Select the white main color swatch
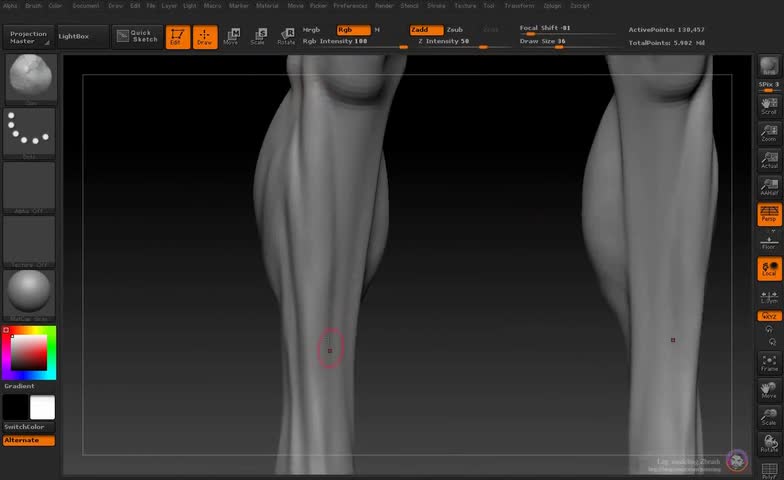This screenshot has height=480, width=784. pos(42,408)
